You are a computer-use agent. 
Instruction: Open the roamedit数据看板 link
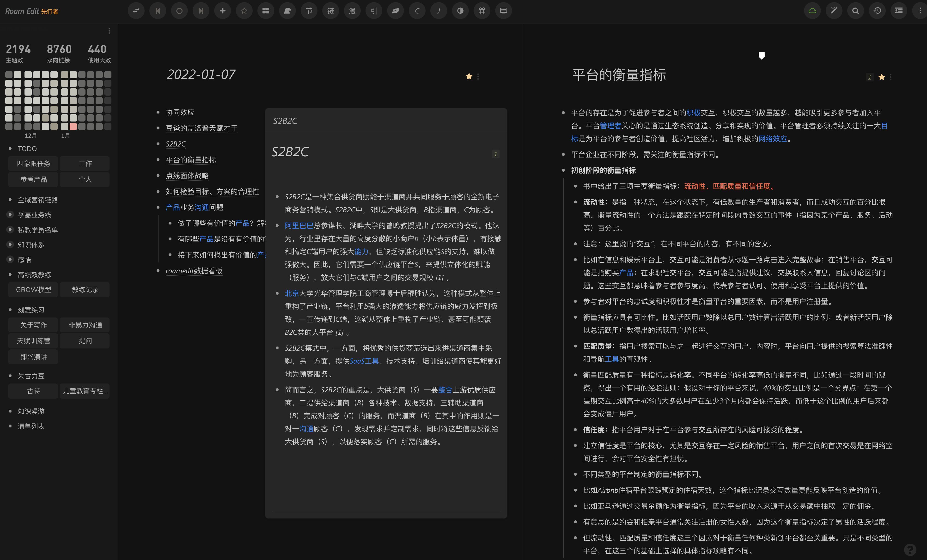[194, 271]
